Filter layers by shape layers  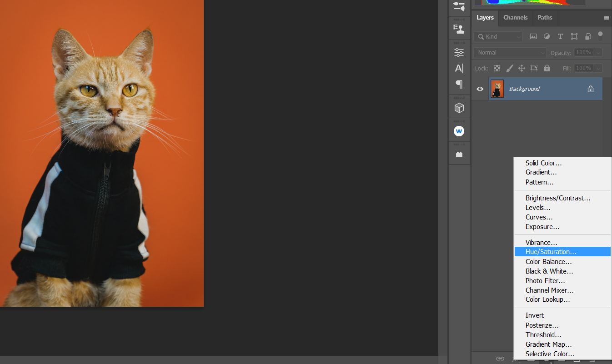[x=574, y=36]
